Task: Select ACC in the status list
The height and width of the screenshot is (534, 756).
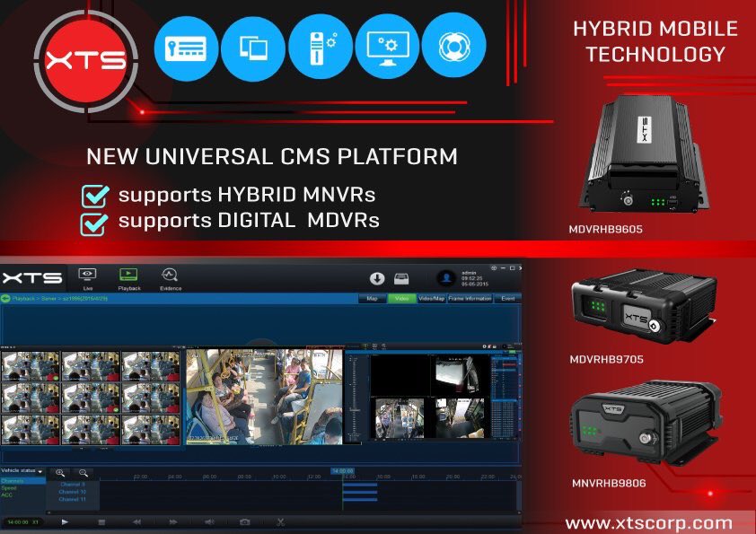Action: pyautogui.click(x=7, y=495)
